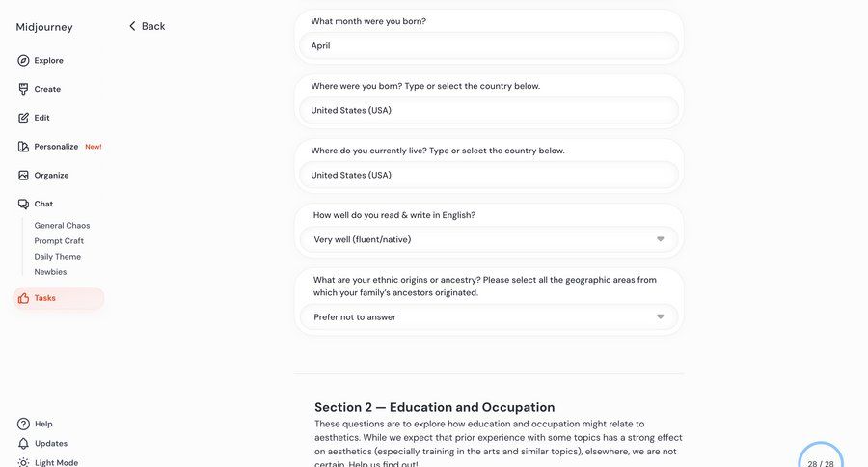
Task: Click the Tasks thumbs-up icon
Action: [23, 298]
